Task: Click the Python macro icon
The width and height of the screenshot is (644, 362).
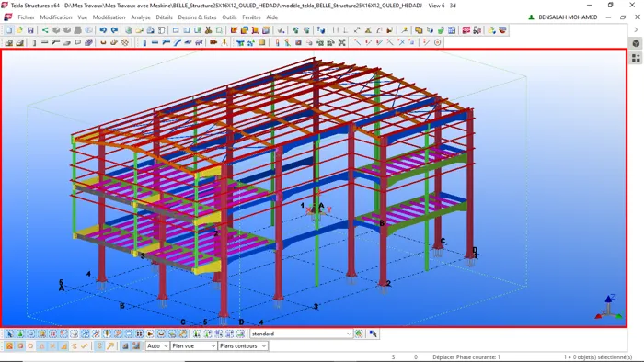Action: click(491, 30)
